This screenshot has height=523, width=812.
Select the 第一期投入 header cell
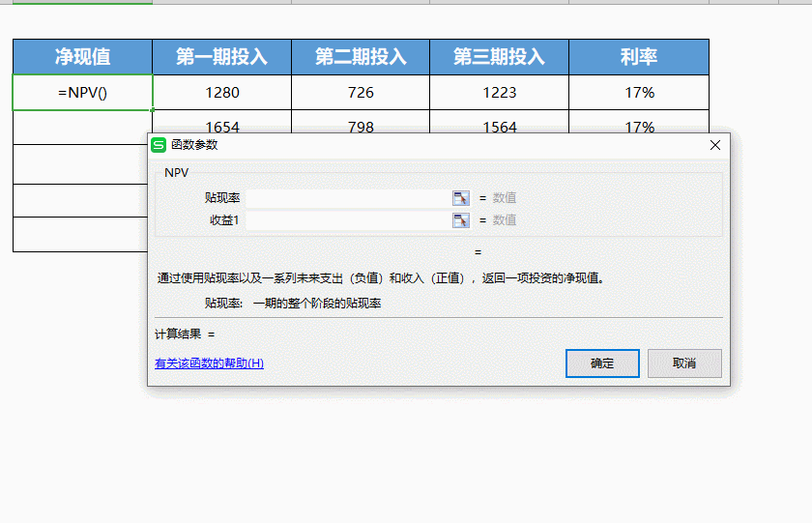pos(221,57)
